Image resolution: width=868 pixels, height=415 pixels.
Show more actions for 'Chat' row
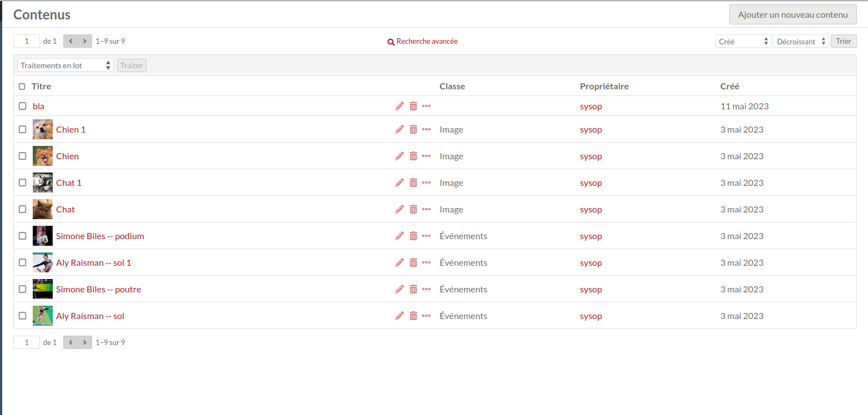426,209
